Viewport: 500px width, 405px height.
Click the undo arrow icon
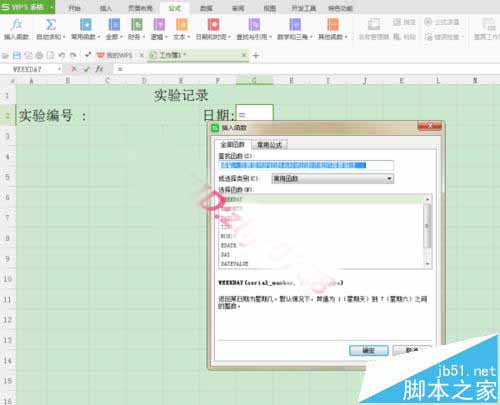61,56
